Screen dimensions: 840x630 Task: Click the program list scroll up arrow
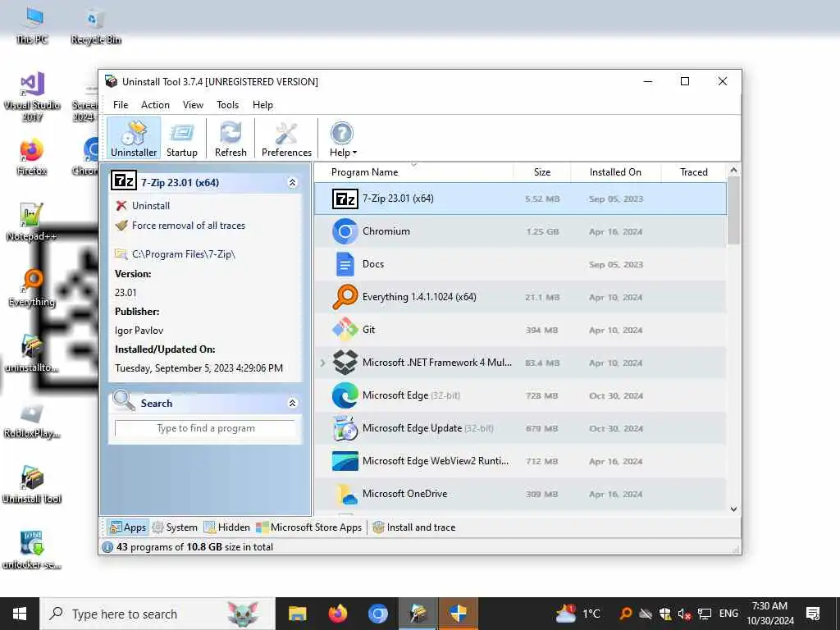click(x=733, y=171)
